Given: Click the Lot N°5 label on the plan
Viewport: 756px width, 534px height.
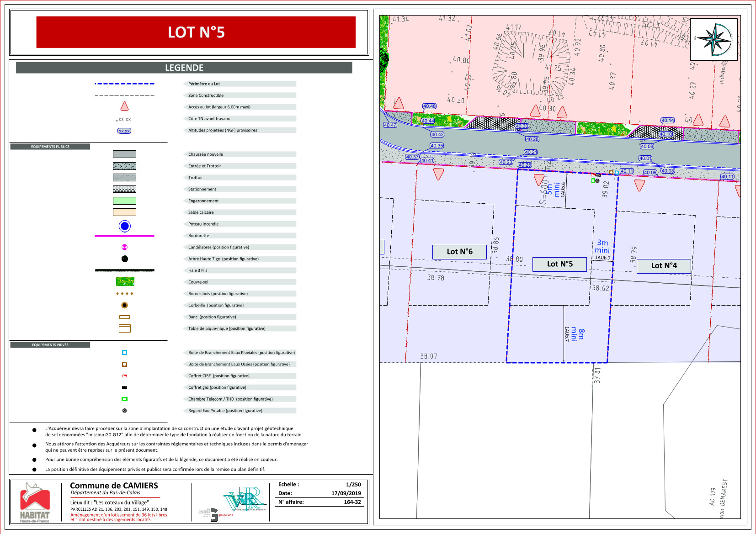Looking at the screenshot, I should [x=559, y=264].
